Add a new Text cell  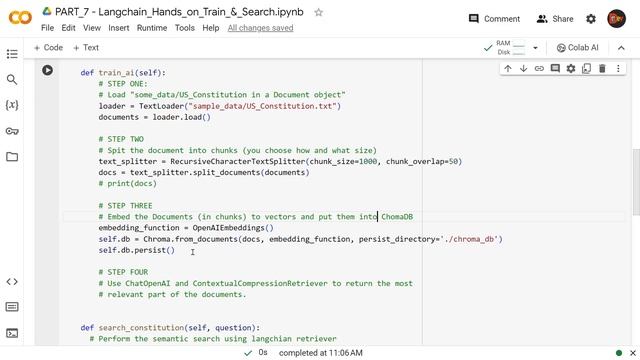tap(86, 48)
